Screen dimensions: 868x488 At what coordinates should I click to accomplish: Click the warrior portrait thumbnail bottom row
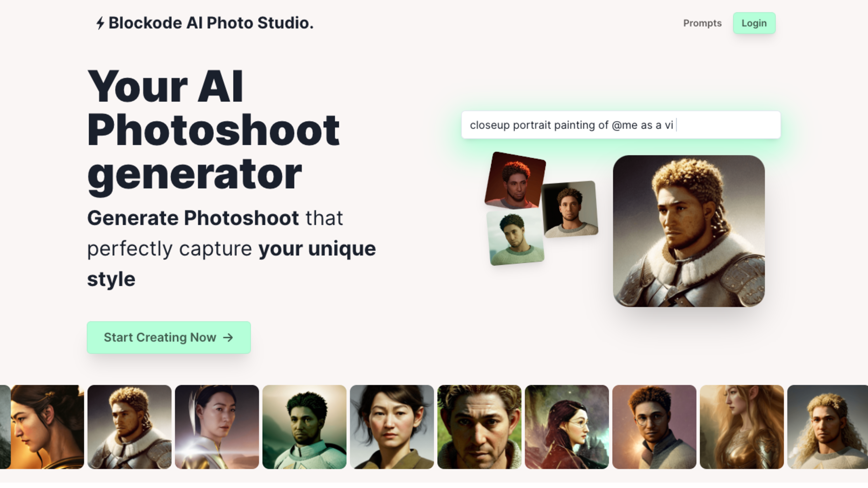click(x=129, y=427)
